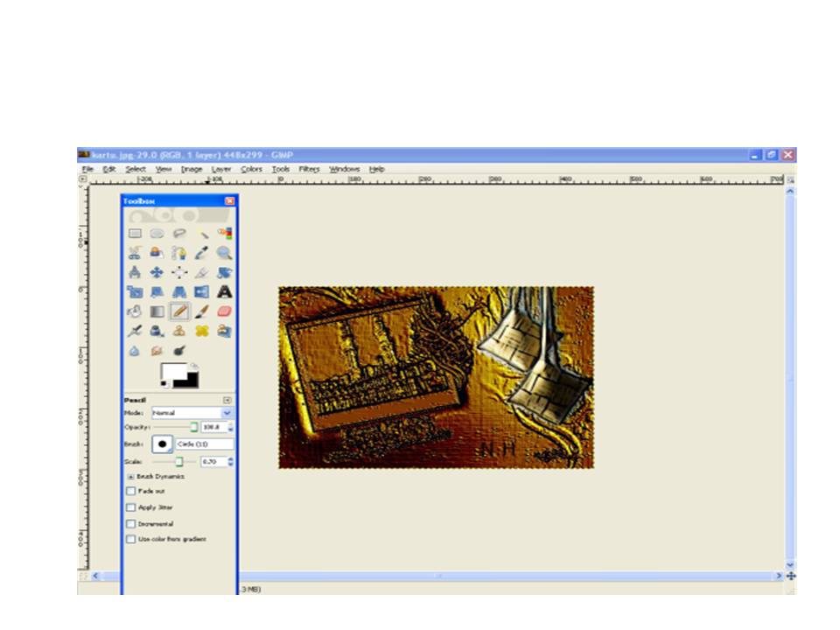The height and width of the screenshot is (630, 840).
Task: Select the Foreground Select tool
Action: pyautogui.click(x=157, y=253)
